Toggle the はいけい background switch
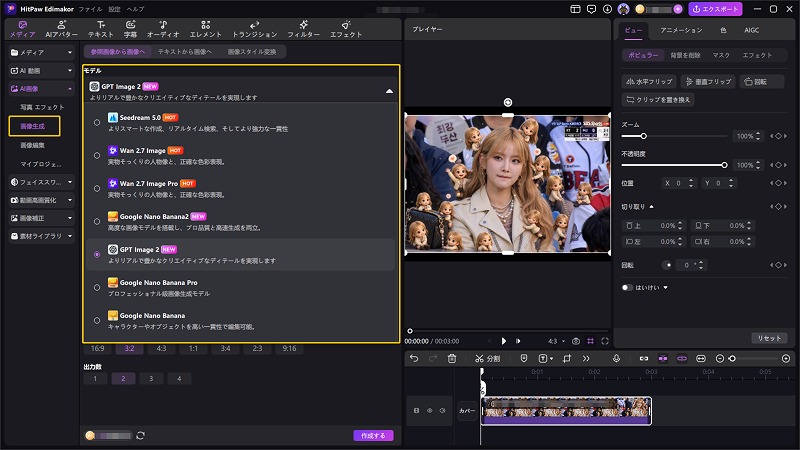Screen dimensions: 800x450 tap(627, 287)
